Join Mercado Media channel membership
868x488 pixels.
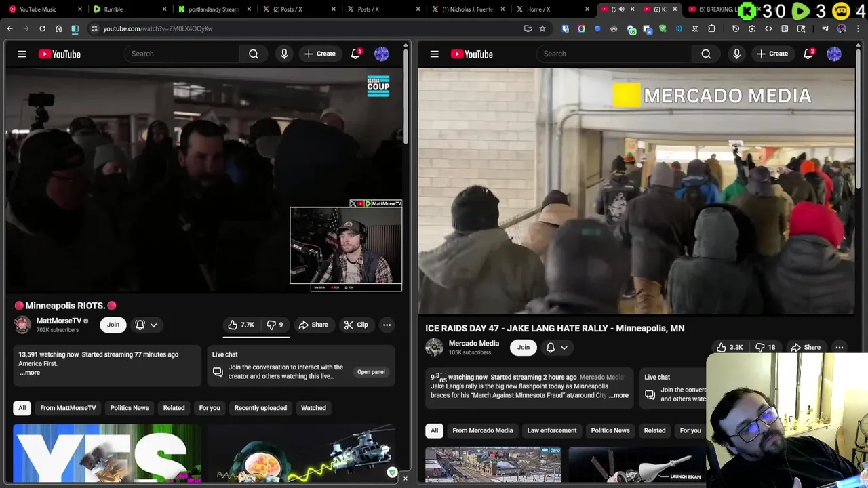[524, 347]
